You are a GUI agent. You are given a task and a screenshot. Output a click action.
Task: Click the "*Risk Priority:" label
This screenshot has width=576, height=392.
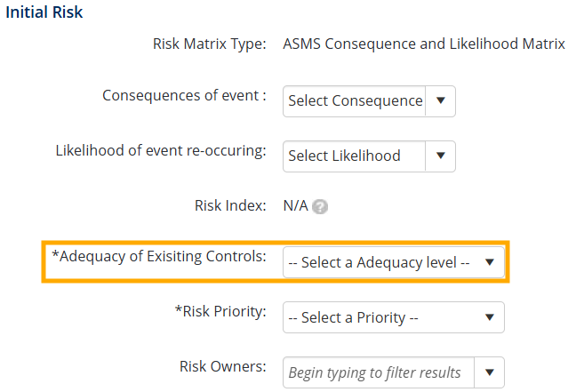click(x=220, y=312)
